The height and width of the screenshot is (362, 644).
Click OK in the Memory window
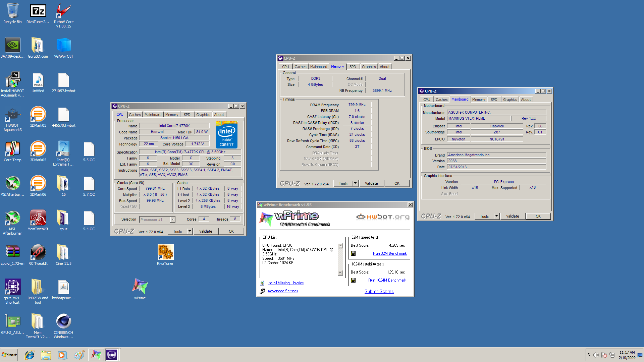tap(397, 183)
